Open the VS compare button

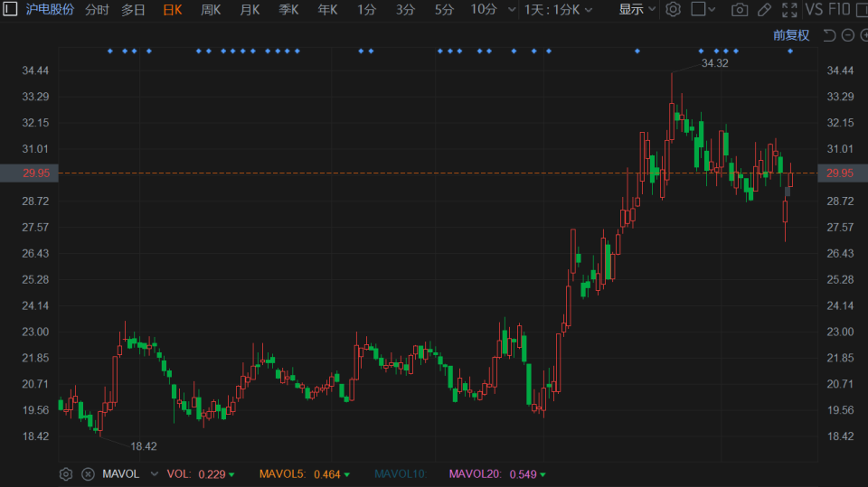pyautogui.click(x=814, y=10)
